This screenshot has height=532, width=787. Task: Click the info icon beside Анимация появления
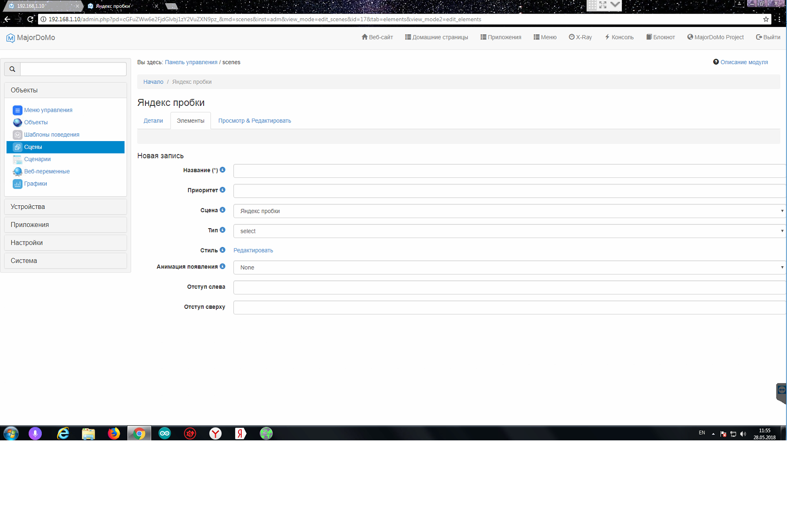point(222,267)
